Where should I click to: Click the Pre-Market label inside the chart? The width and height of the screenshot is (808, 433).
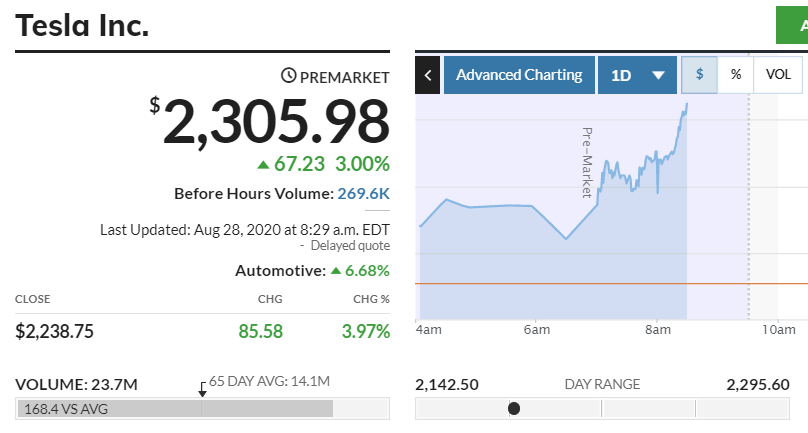[x=587, y=162]
